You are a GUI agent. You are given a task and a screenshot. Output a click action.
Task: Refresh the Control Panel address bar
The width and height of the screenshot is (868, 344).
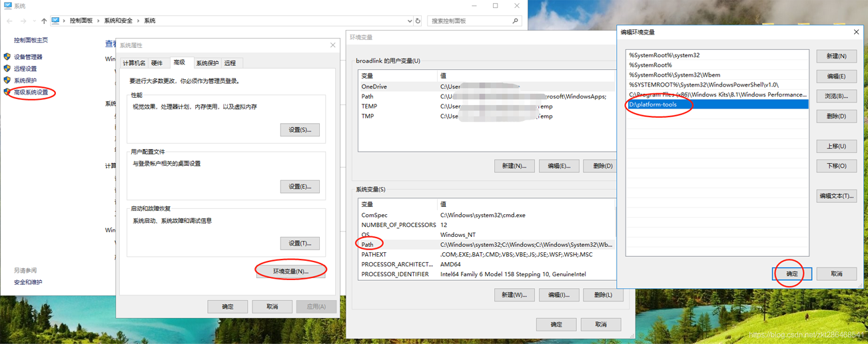click(x=418, y=21)
